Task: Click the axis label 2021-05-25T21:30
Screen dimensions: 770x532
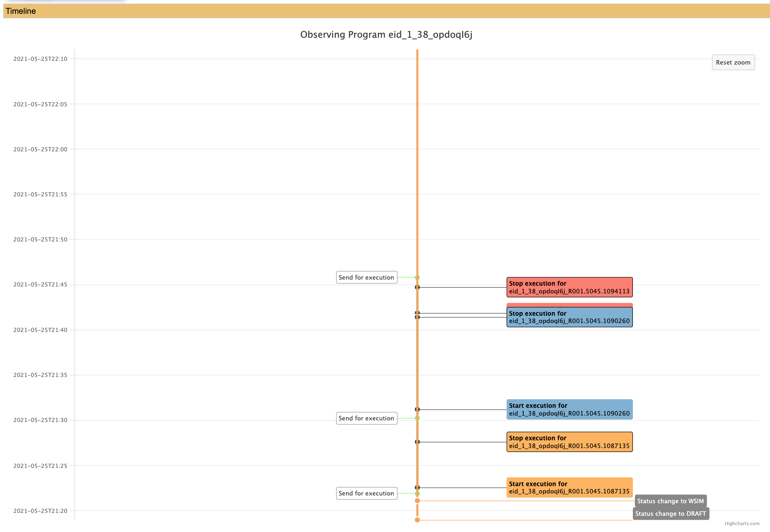Action: click(x=41, y=420)
